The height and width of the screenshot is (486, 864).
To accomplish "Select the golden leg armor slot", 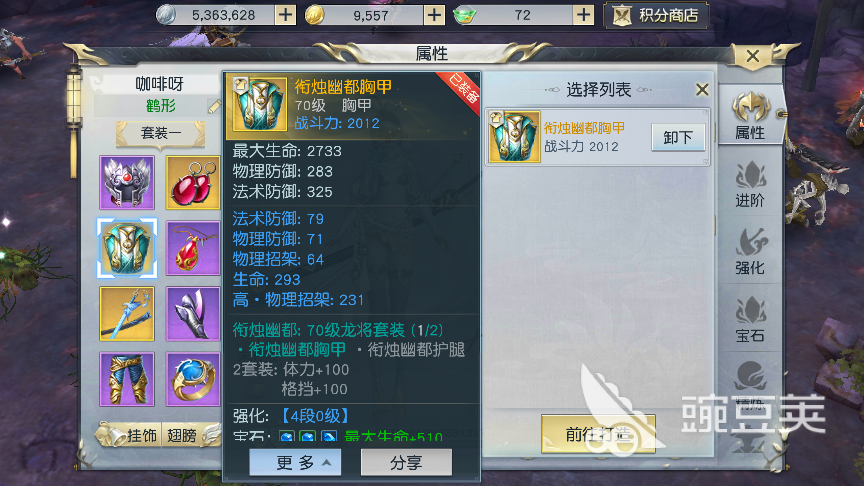I will click(127, 380).
